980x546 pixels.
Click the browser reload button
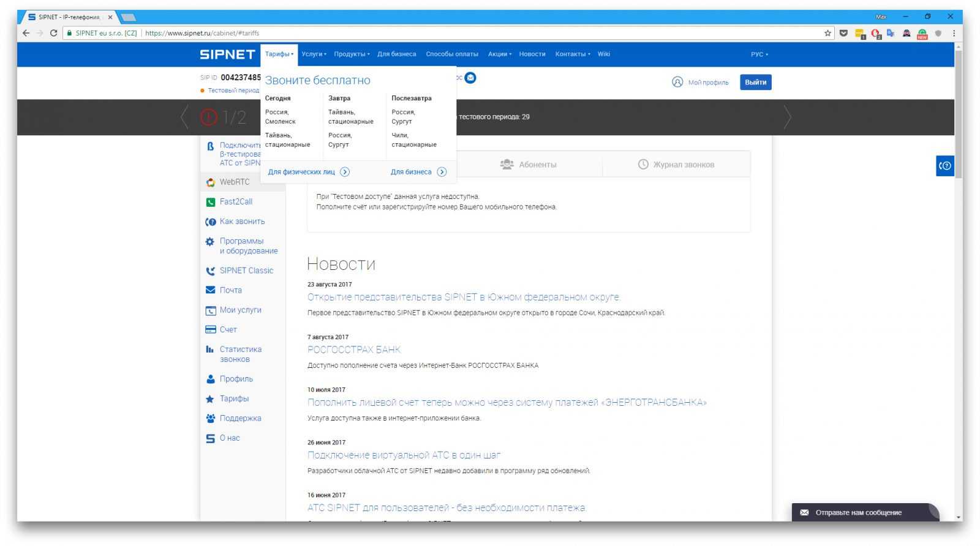[x=53, y=33]
